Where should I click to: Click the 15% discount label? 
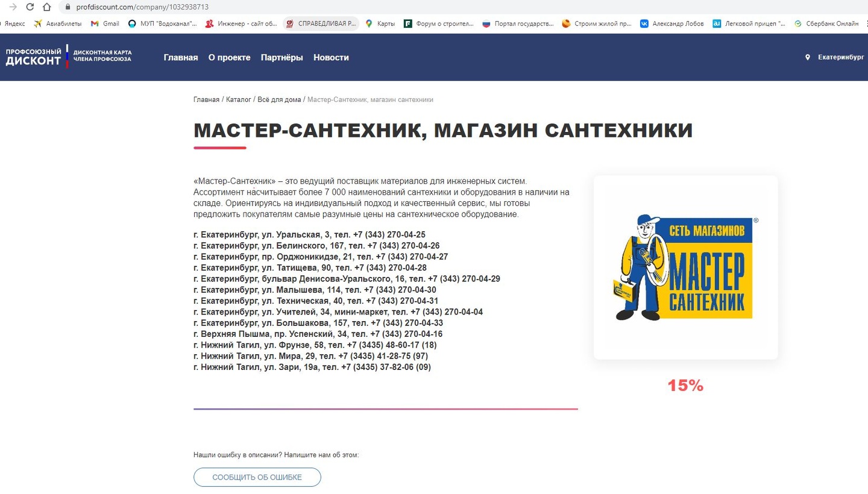[685, 386]
